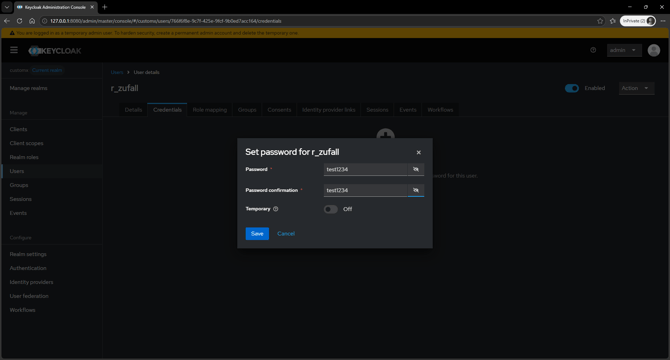
Task: Open the hamburger navigation menu
Action: click(14, 50)
